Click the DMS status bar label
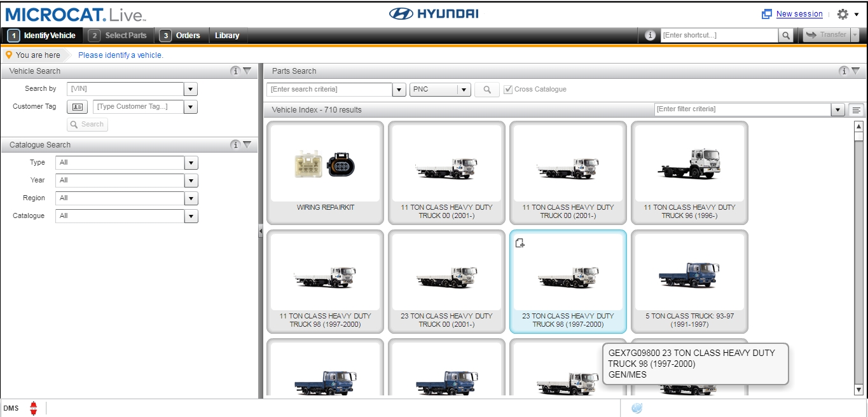The image size is (868, 417). [x=11, y=408]
